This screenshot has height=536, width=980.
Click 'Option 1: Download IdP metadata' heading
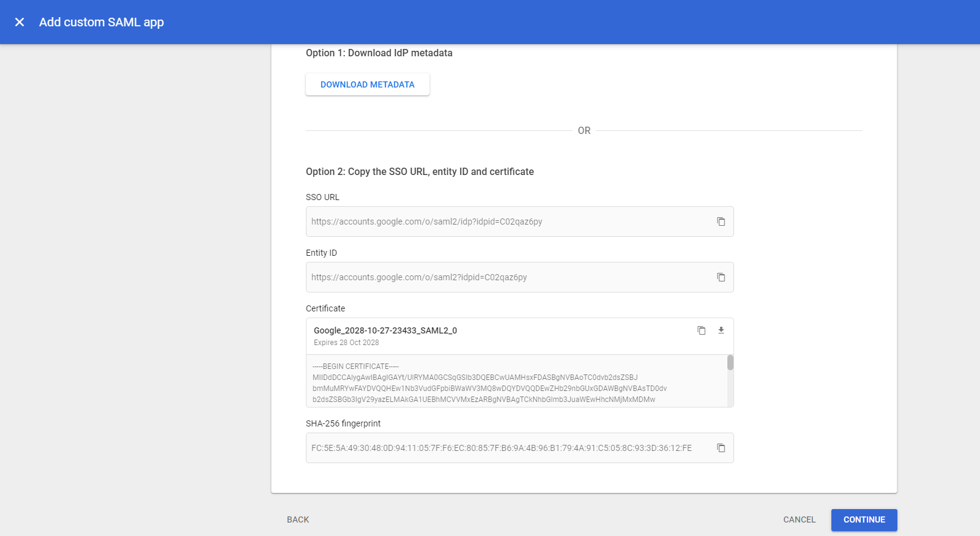point(379,53)
